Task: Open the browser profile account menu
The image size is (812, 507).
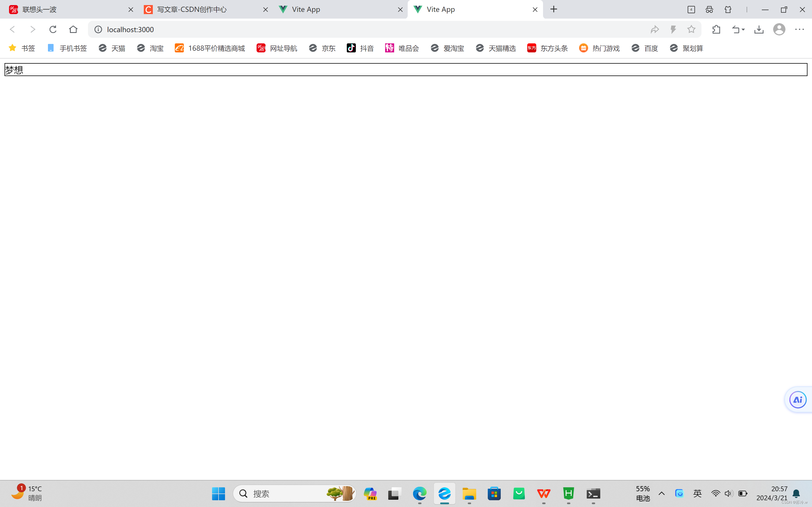Action: (x=779, y=29)
